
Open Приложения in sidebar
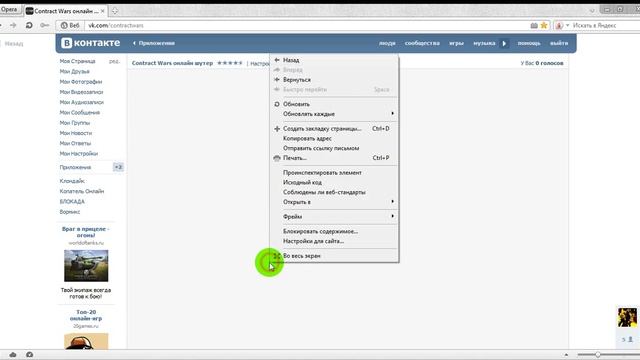(x=76, y=167)
